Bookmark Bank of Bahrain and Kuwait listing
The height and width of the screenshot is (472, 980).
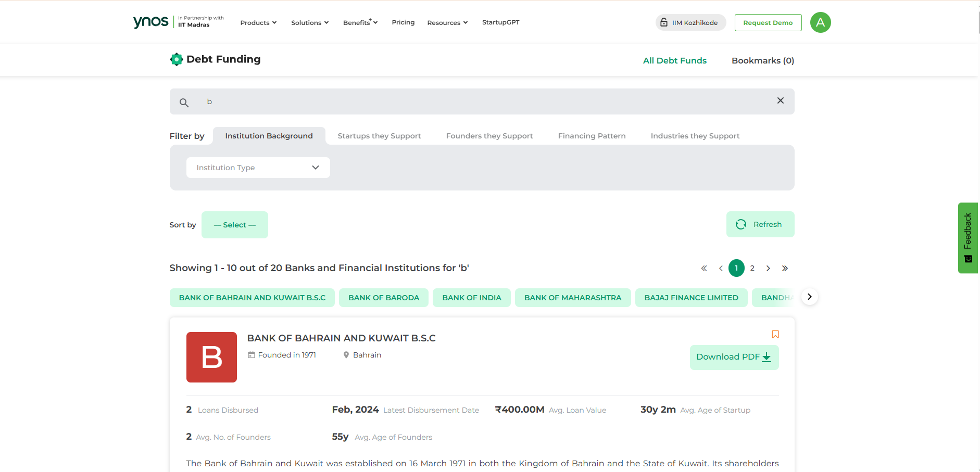point(775,335)
